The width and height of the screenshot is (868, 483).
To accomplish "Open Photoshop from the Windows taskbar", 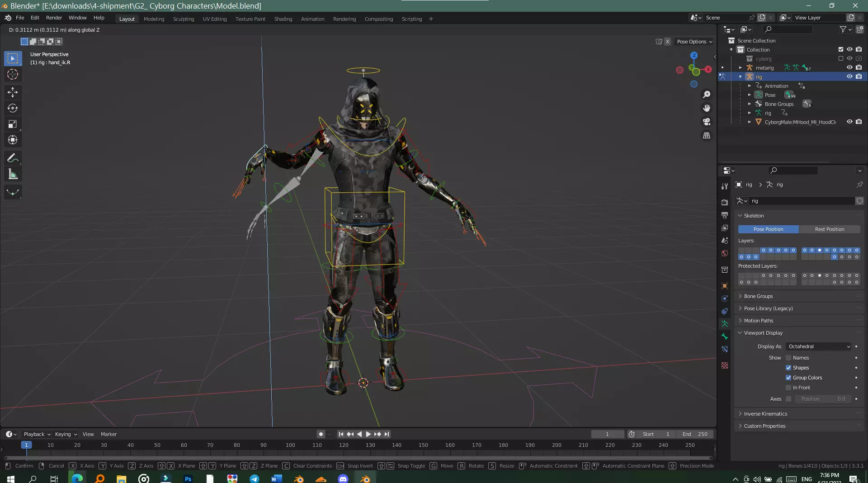I will pyautogui.click(x=188, y=478).
